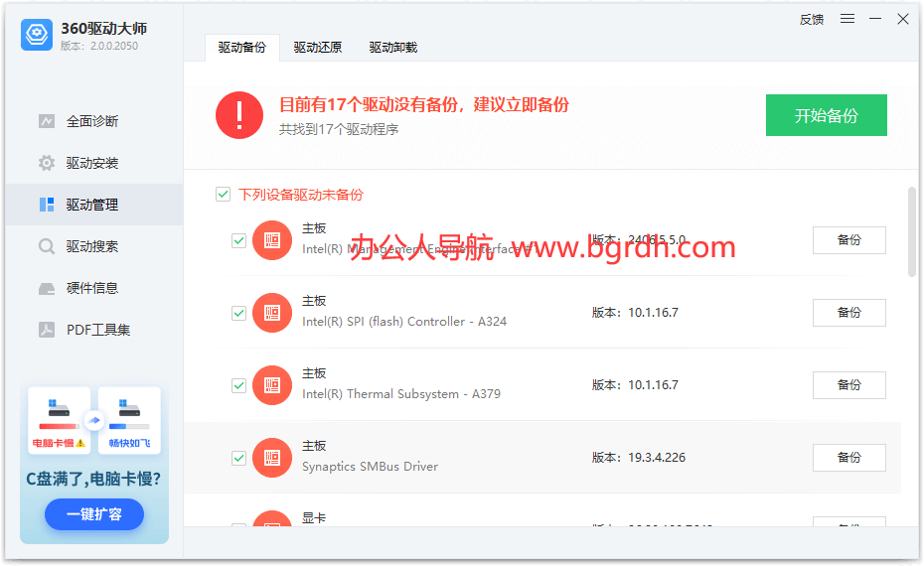The width and height of the screenshot is (924, 566).
Task: Click the green 开始备份 button
Action: point(827,115)
